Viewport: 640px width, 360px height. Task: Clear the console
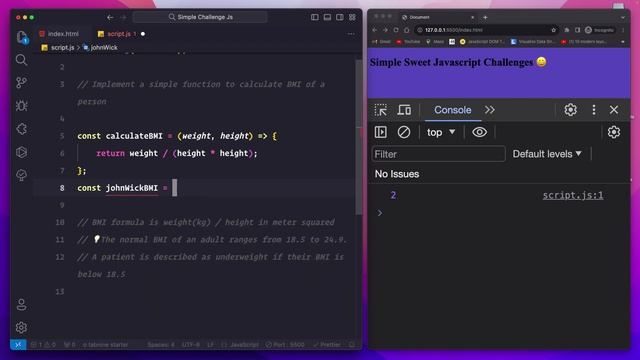pyautogui.click(x=404, y=132)
